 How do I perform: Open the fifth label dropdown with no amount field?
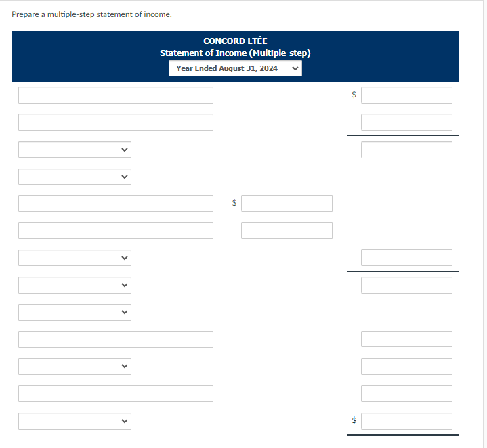[75, 312]
